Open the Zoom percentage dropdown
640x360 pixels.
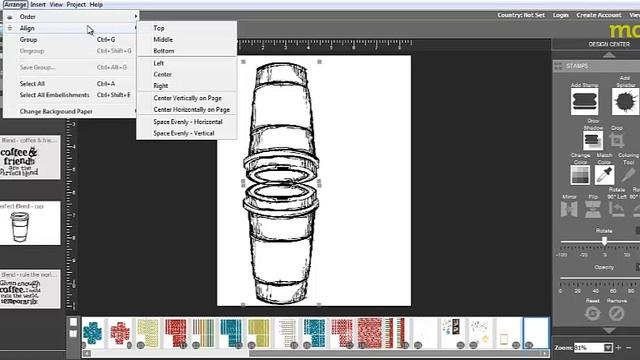(608, 348)
